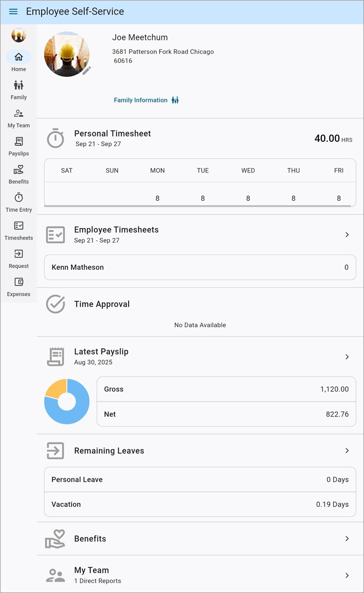This screenshot has height=593, width=364.
Task: Click the small user avatar in sidebar
Action: pos(19,35)
